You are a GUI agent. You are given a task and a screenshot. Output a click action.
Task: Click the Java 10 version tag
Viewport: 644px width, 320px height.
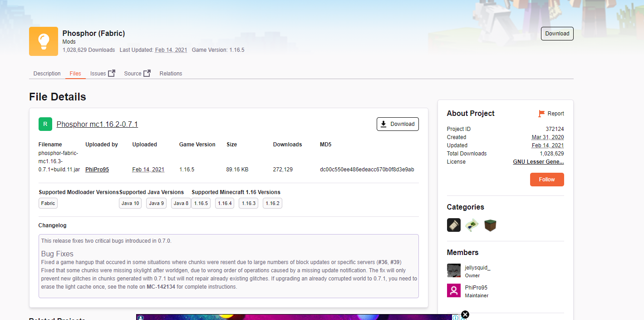click(130, 203)
